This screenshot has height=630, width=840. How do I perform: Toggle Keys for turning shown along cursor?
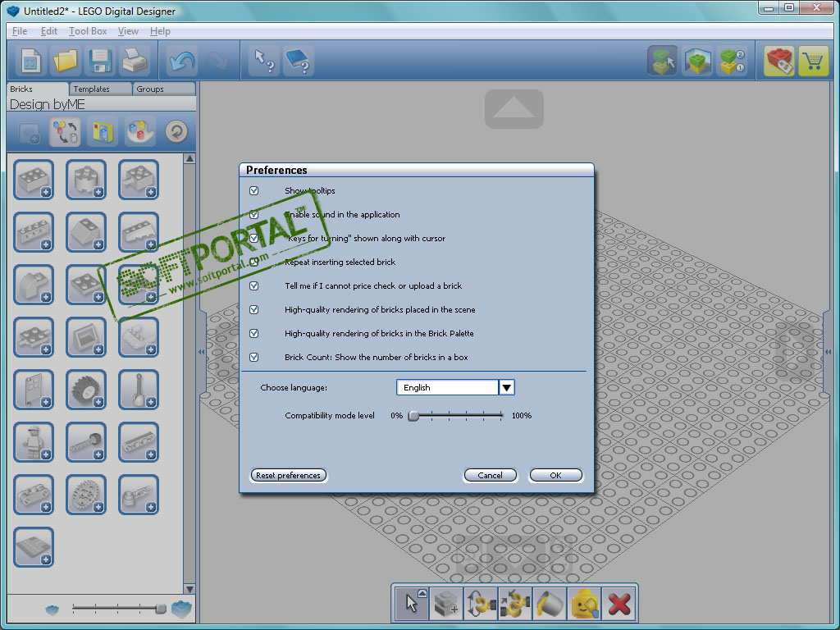254,239
